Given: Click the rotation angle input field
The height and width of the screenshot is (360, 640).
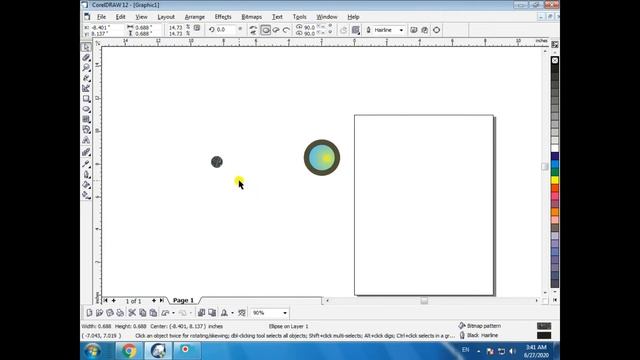Looking at the screenshot, I should pyautogui.click(x=226, y=30).
